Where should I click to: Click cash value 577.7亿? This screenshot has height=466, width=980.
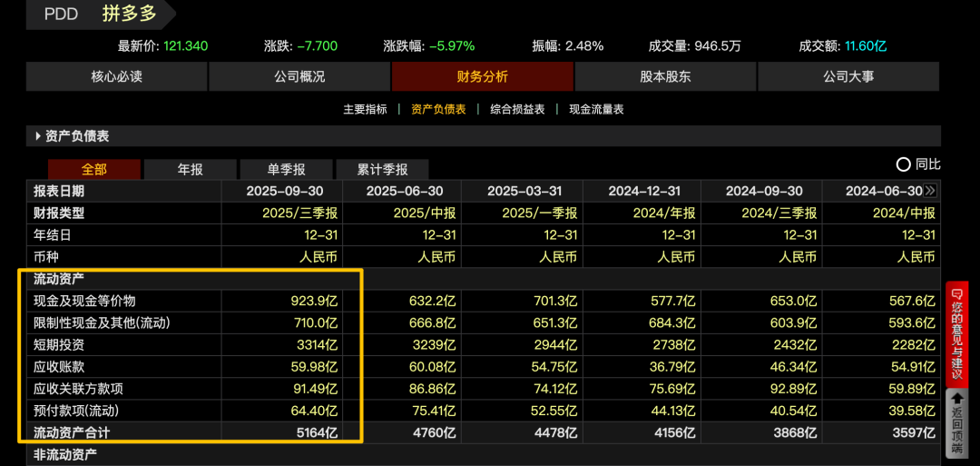point(671,301)
